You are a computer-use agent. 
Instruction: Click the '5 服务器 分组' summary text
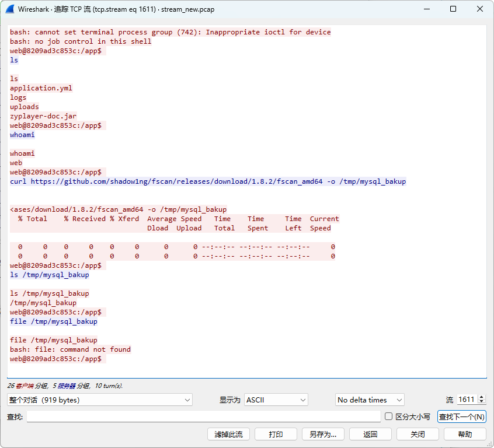click(x=71, y=386)
